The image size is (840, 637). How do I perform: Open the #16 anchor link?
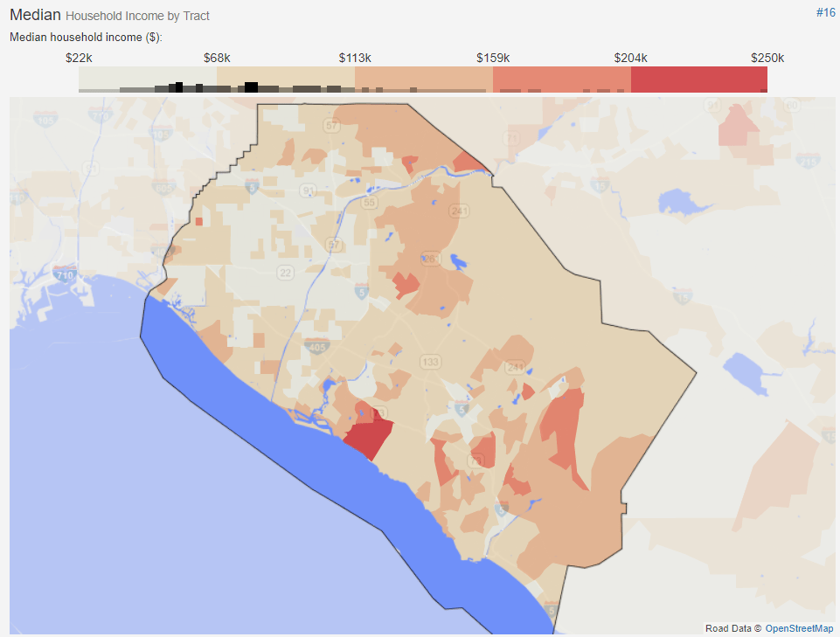point(825,12)
